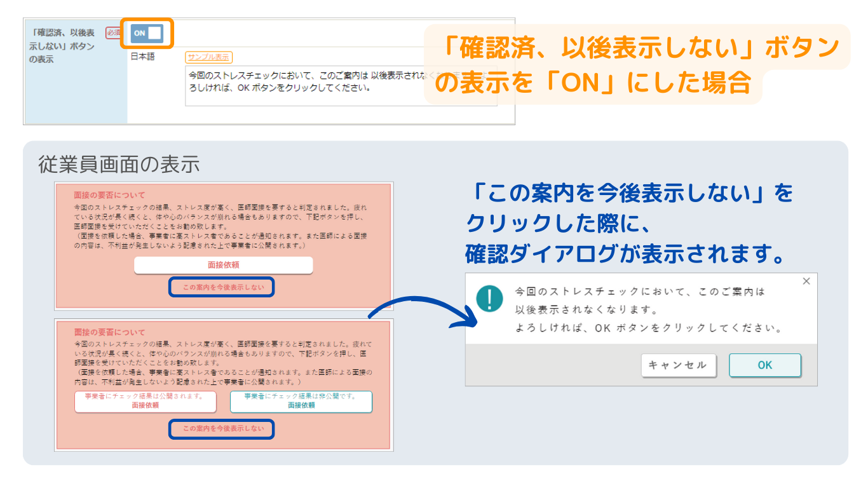Click the サンプル表示 button

pyautogui.click(x=208, y=57)
